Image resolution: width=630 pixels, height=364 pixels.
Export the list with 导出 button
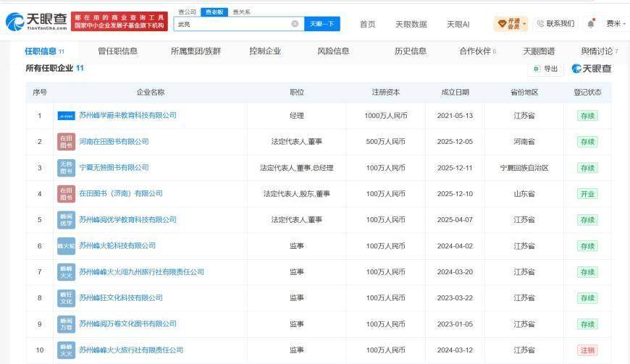coord(545,69)
